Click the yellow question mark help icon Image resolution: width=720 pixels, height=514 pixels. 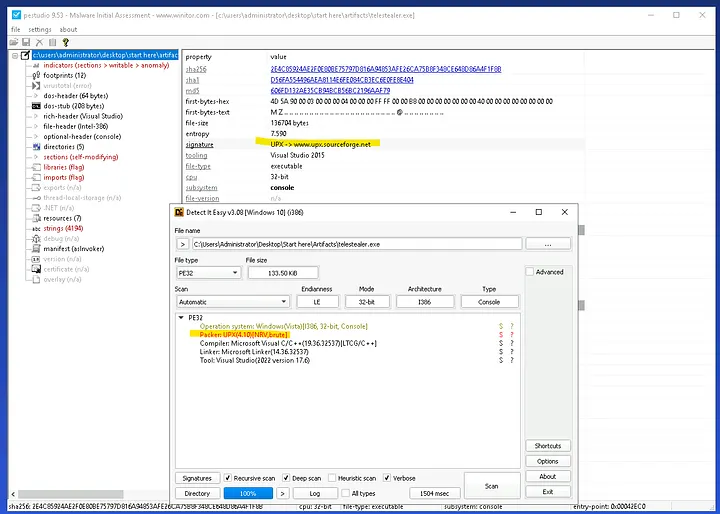[66, 42]
